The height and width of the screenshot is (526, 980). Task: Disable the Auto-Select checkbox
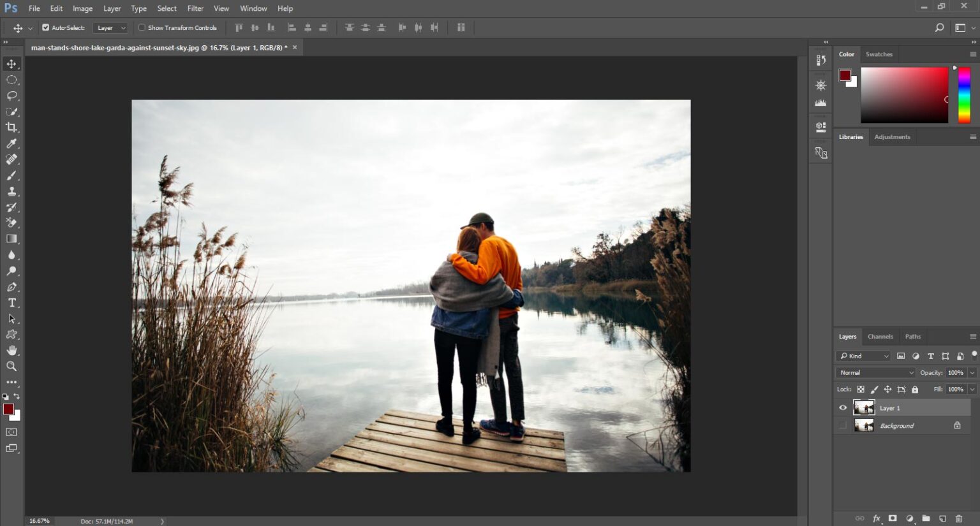(45, 27)
